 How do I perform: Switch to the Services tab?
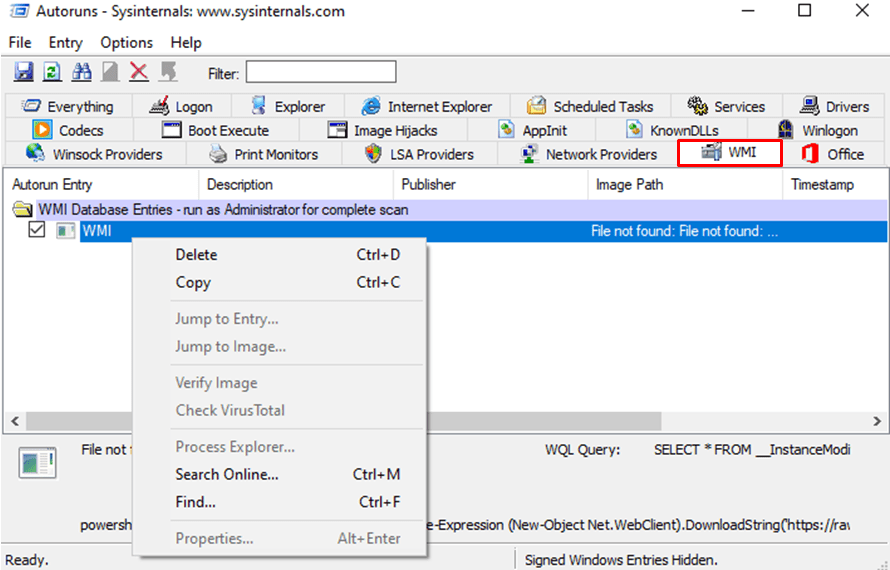pos(727,106)
